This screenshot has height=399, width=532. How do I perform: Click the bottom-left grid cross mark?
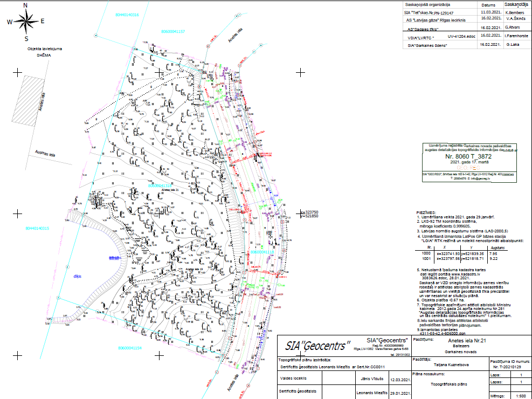click(x=17, y=355)
